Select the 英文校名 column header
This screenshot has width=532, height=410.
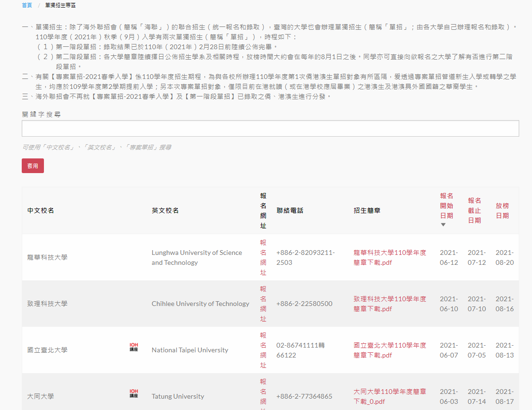(x=165, y=210)
